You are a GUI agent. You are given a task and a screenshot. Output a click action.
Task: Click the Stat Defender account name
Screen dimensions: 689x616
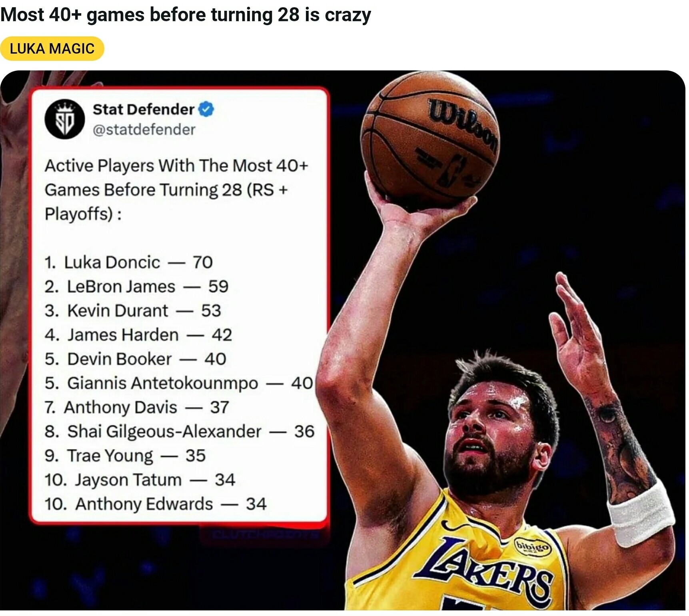(144, 109)
